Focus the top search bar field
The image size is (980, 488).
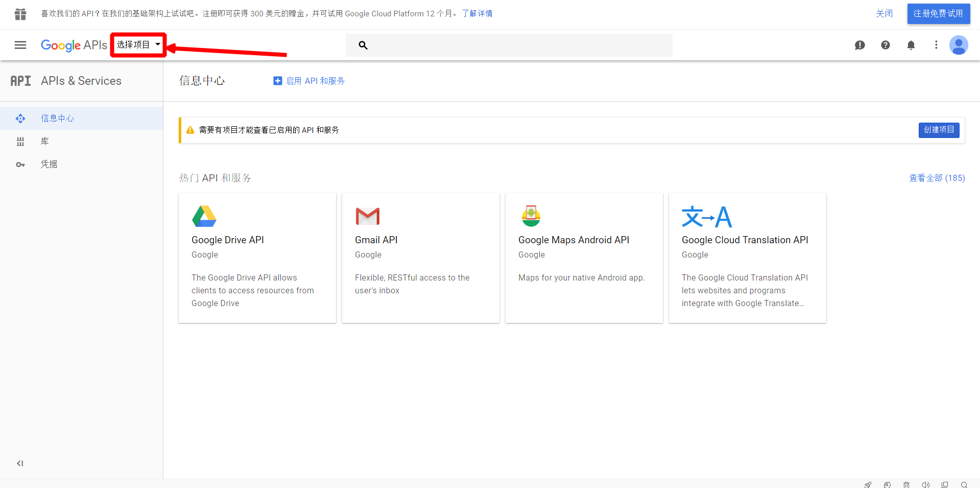[x=509, y=45]
